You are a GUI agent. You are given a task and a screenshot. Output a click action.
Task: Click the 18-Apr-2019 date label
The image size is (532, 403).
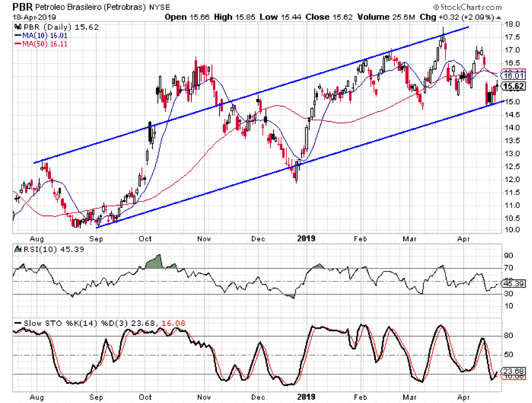pos(34,17)
